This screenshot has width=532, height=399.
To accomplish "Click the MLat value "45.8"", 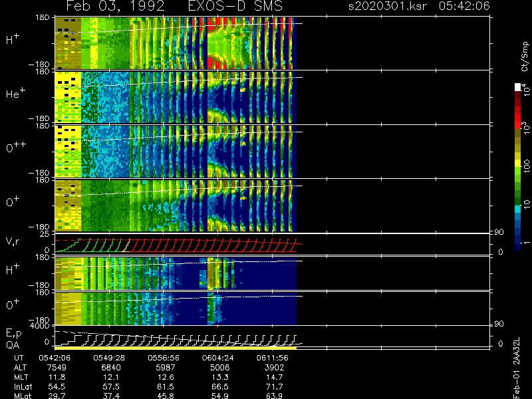I will (x=166, y=396).
